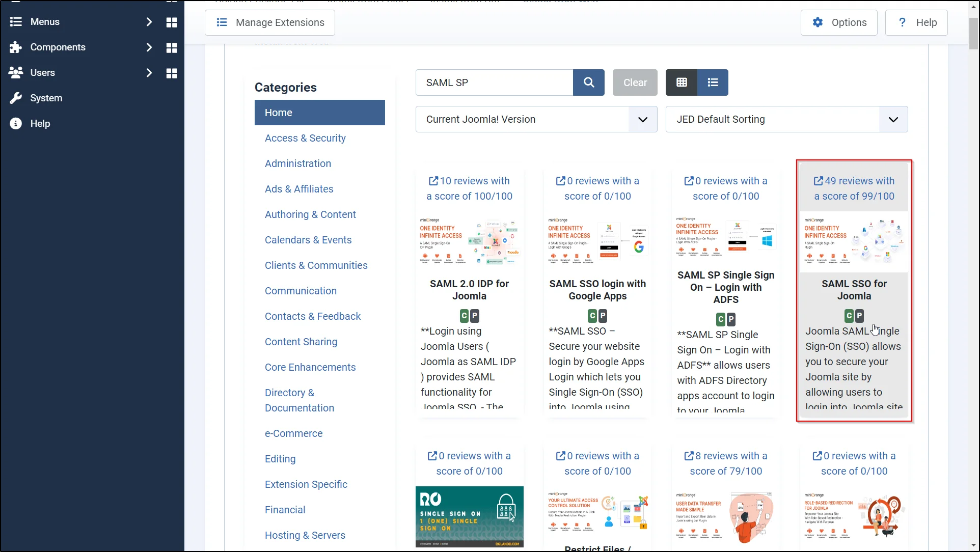Switch to list view layout

click(713, 82)
